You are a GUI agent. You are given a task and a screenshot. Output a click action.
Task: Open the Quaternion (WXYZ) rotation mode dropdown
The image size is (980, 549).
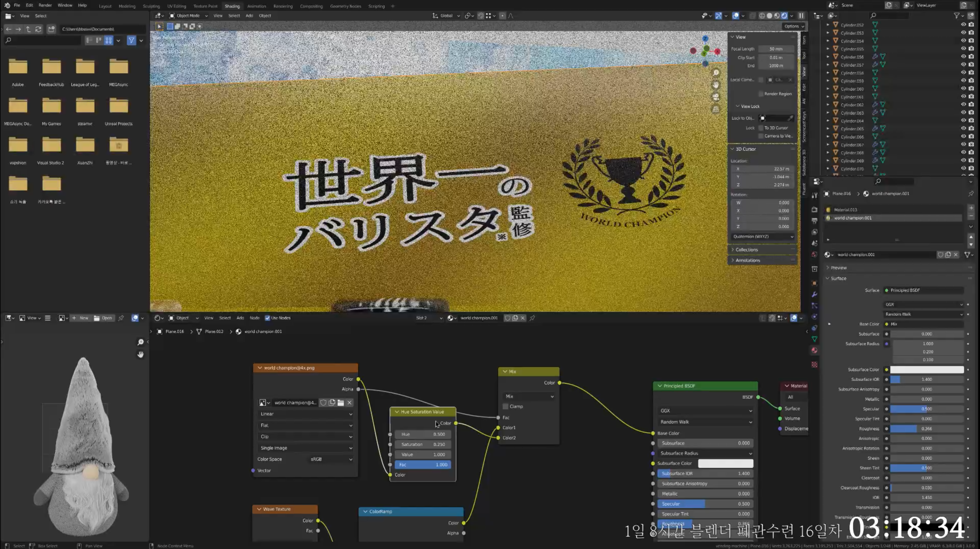[x=762, y=237]
